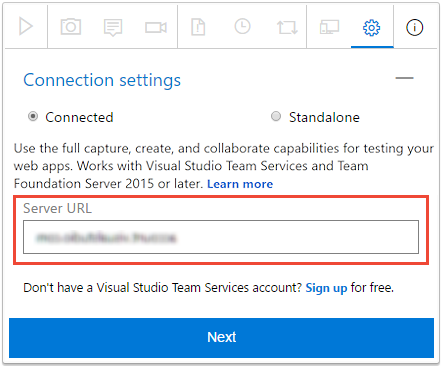
Task: Click the info circle icon
Action: 414,27
